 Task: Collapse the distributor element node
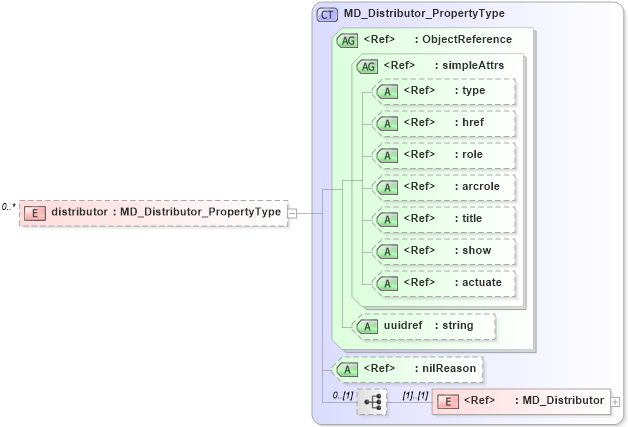[x=292, y=214]
